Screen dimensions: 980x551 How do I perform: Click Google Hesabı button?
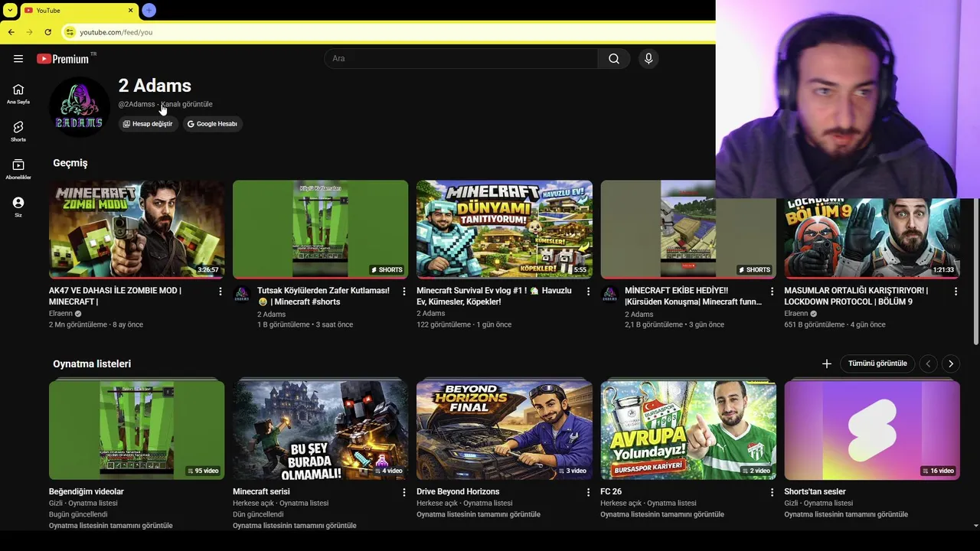[212, 123]
